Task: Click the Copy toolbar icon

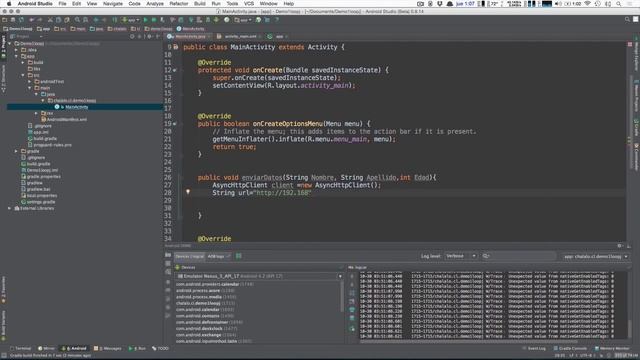Action: (58, 20)
